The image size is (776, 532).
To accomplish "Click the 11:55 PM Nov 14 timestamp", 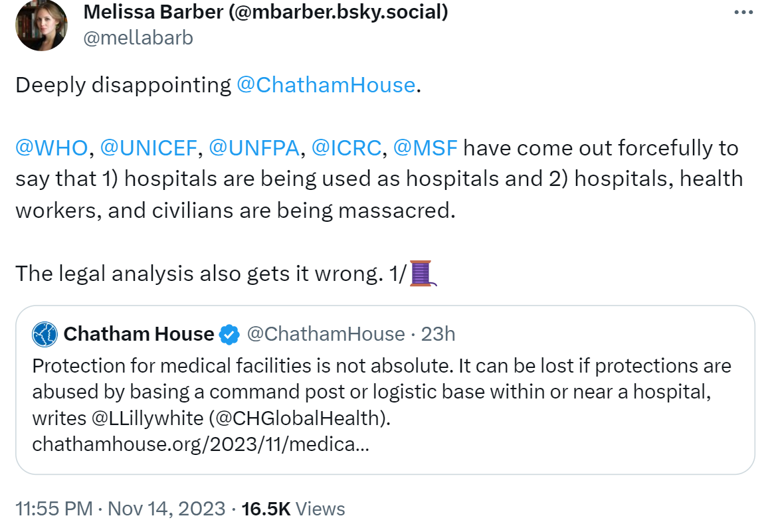I will tap(120, 509).
